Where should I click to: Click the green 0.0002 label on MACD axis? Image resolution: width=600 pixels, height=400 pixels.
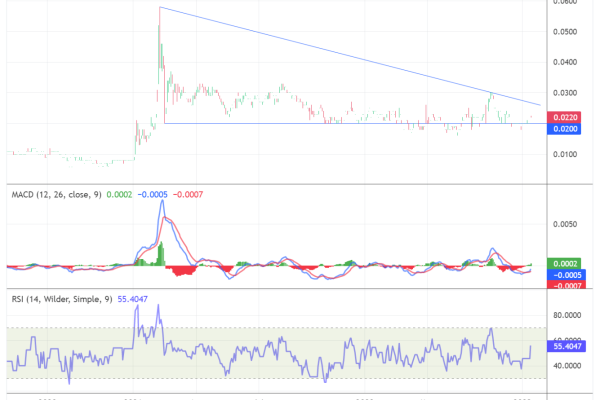pyautogui.click(x=565, y=262)
